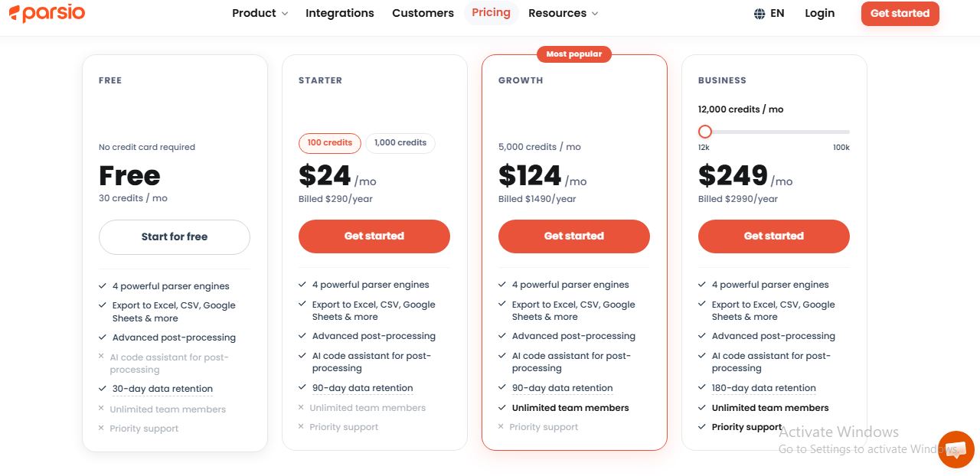Click the Parsio logo

click(x=47, y=13)
